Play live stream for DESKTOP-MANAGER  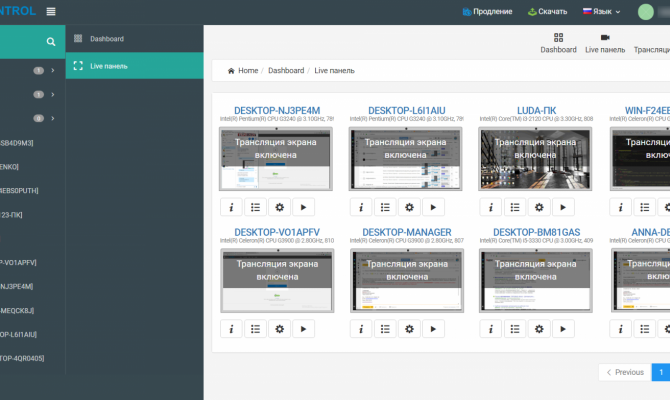click(x=433, y=329)
